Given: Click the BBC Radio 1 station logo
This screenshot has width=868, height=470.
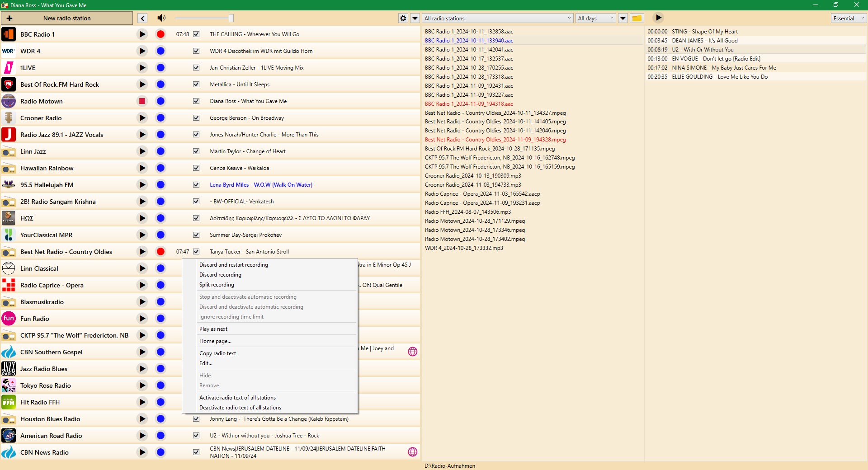Looking at the screenshot, I should tap(9, 34).
